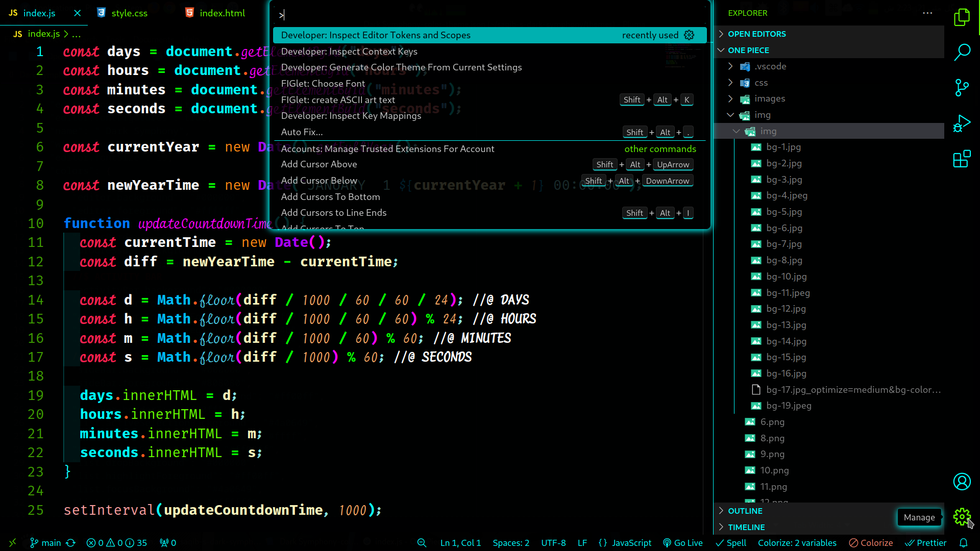980x551 pixels.
Task: Toggle Spell checker in status bar
Action: tap(731, 543)
